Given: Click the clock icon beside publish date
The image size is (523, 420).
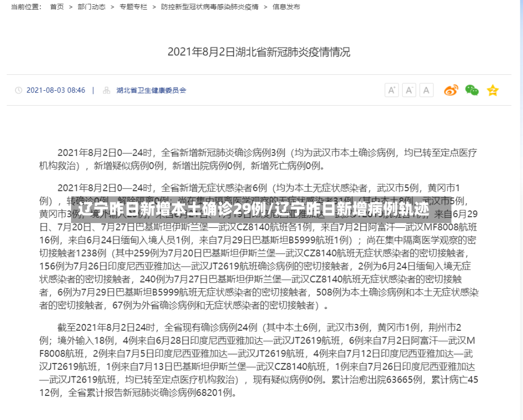Looking at the screenshot, I should [x=19, y=90].
